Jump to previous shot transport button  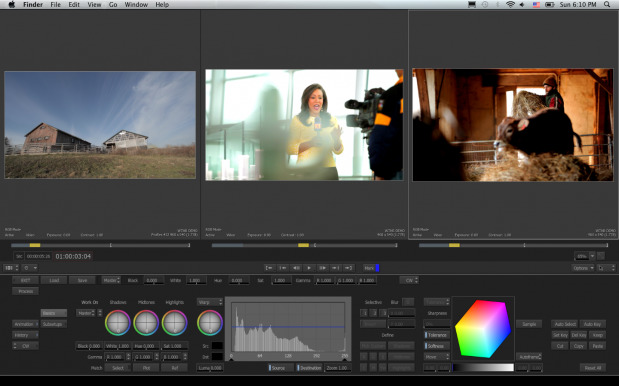[283, 268]
